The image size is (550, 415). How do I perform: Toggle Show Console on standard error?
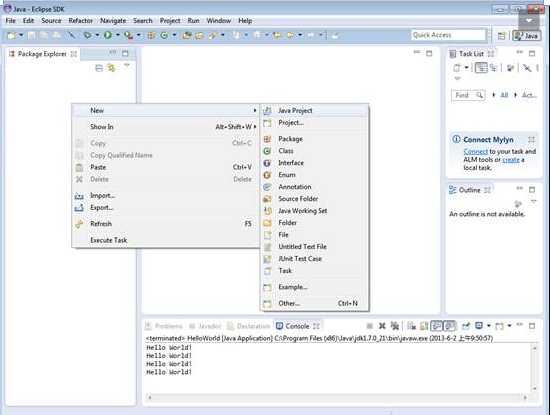point(450,326)
